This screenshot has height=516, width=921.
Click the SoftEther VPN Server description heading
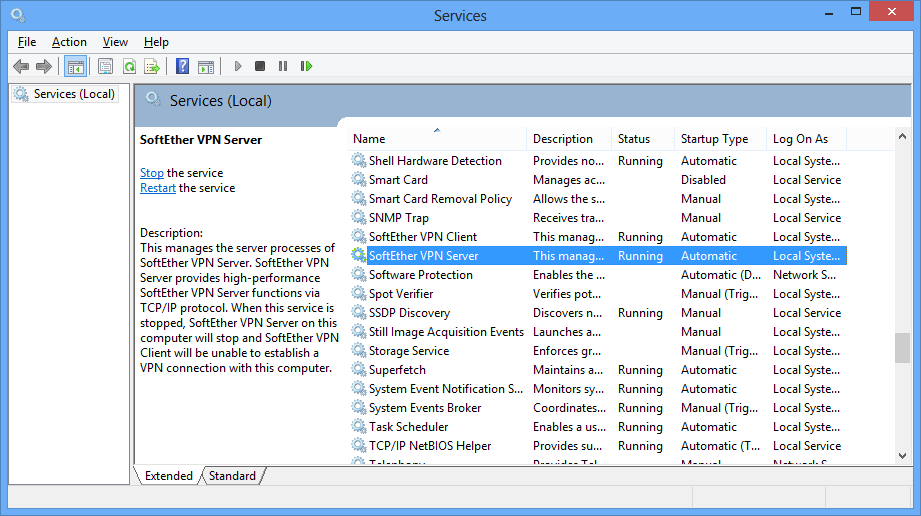click(201, 140)
